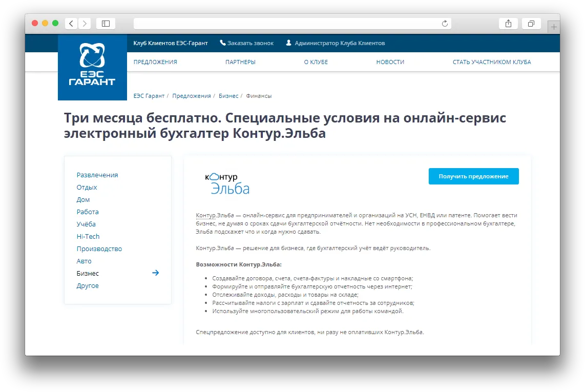Select Дом category in sidebar

(83, 200)
